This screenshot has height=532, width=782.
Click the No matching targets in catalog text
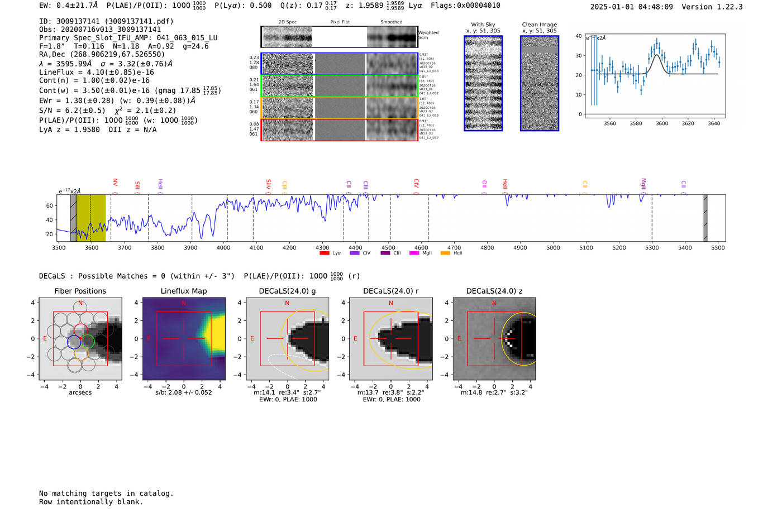pyautogui.click(x=106, y=493)
